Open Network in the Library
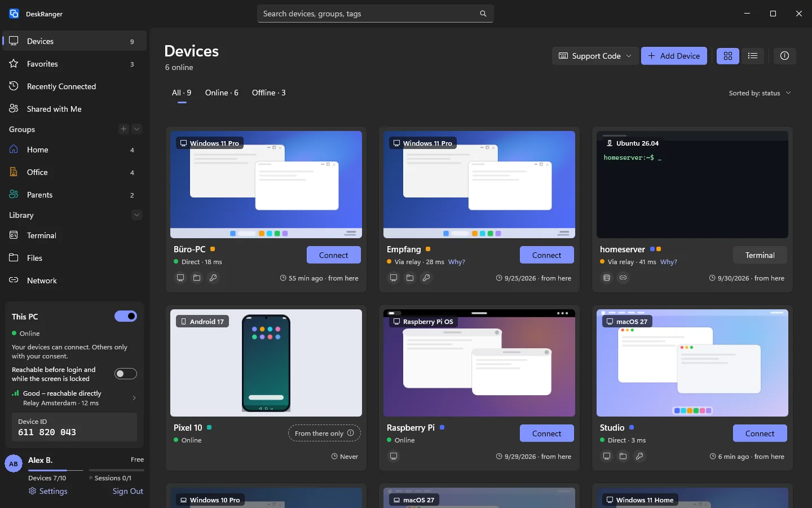The height and width of the screenshot is (508, 812). [74, 281]
